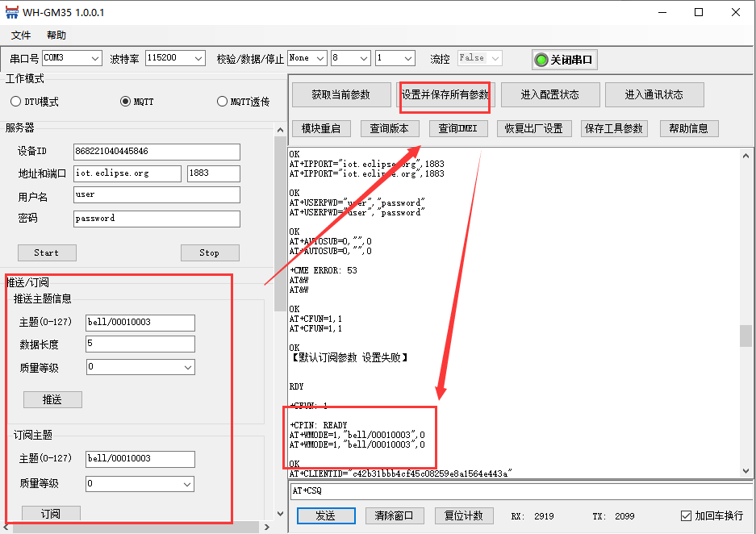Open the 帮助 menu
Image resolution: width=756 pixels, height=534 pixels.
pos(56,35)
